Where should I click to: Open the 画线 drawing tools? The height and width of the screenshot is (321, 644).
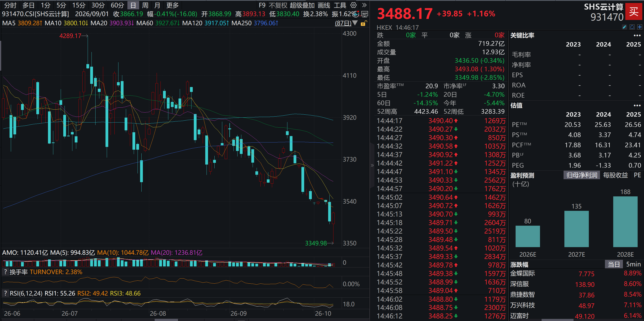pyautogui.click(x=324, y=5)
